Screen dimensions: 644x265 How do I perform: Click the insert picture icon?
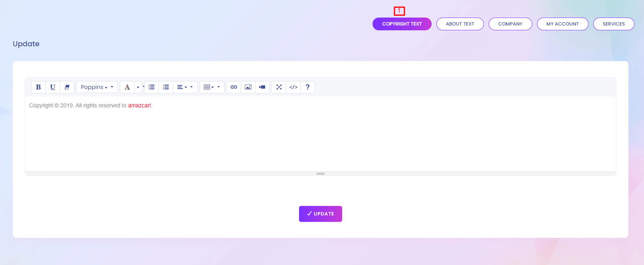pos(248,87)
